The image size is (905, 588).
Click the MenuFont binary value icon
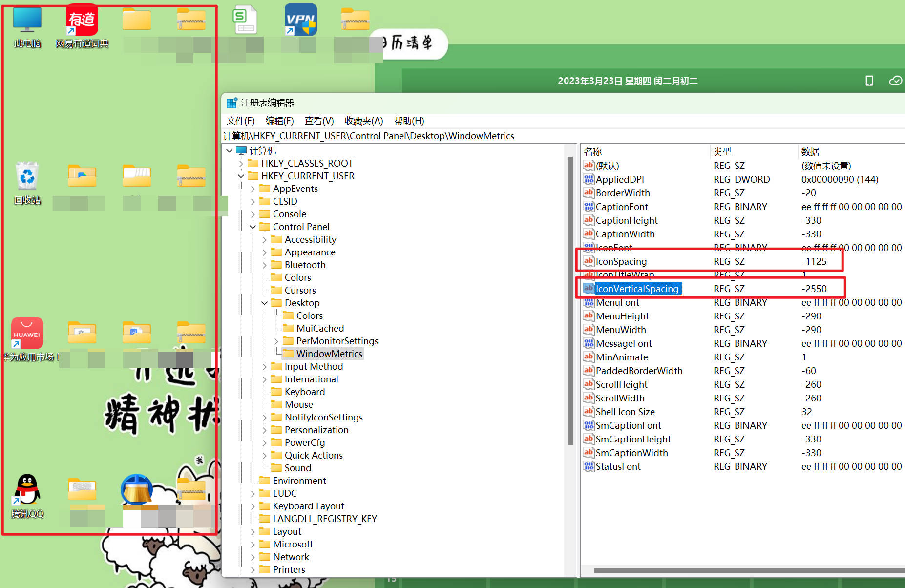(589, 302)
